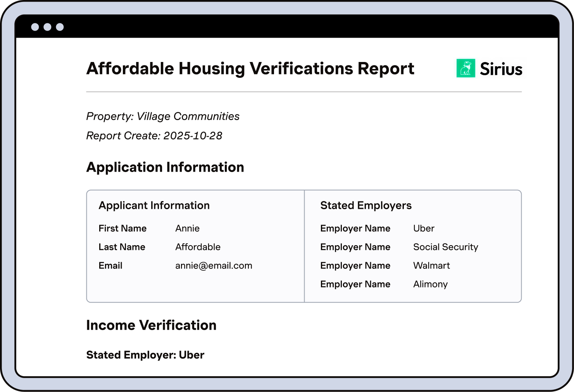Image resolution: width=574 pixels, height=392 pixels.
Task: Click the first window control dot
Action: pyautogui.click(x=35, y=27)
